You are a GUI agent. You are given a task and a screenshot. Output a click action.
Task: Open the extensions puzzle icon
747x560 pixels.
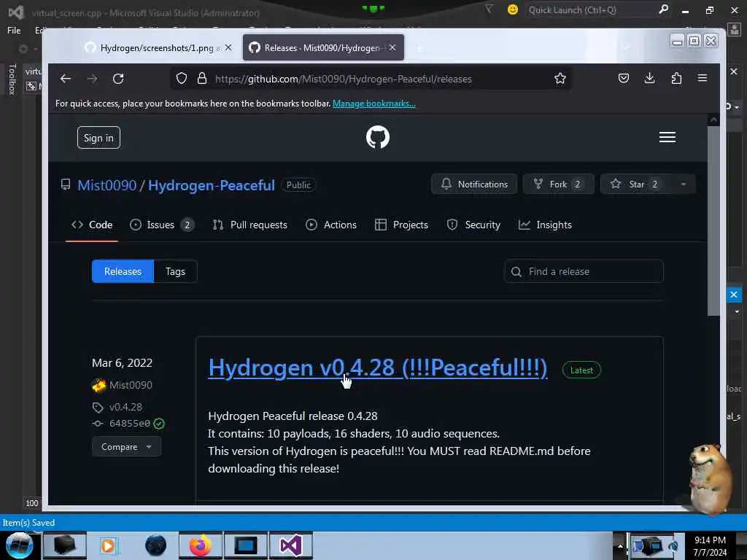(676, 78)
